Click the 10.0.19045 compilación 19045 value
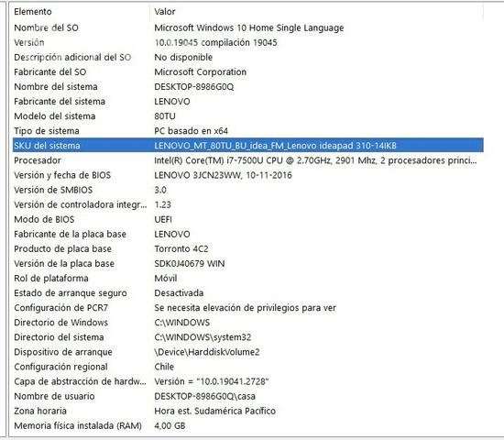The height and width of the screenshot is (440, 504). [x=215, y=42]
